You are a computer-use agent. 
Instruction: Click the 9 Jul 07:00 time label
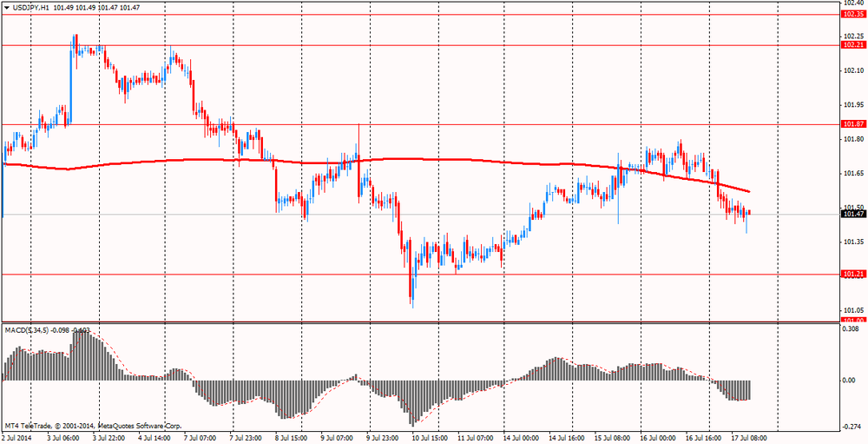tap(337, 438)
